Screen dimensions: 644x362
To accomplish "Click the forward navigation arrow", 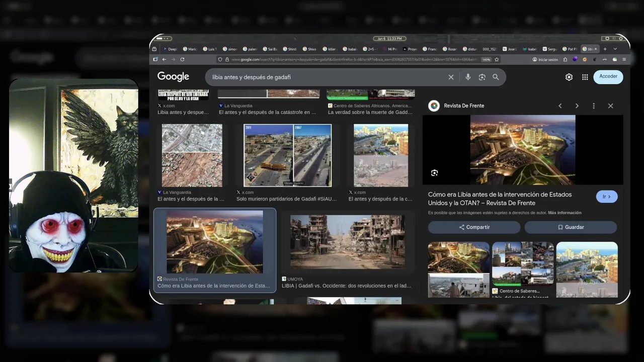I will click(173, 59).
